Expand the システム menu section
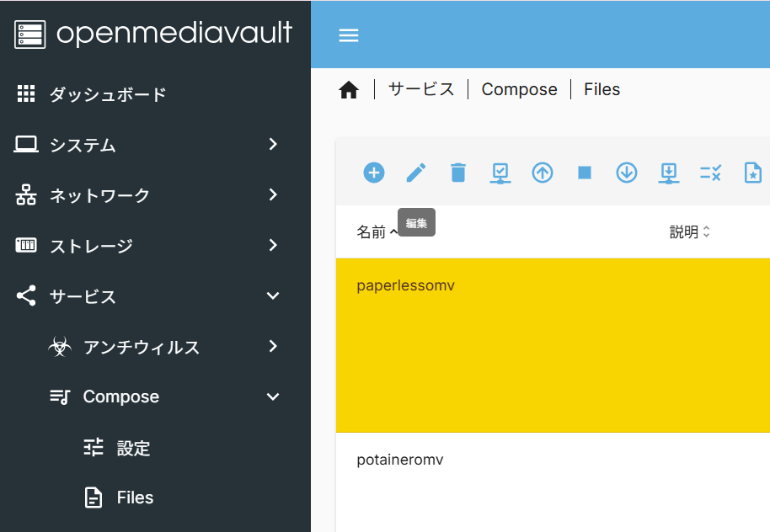Image resolution: width=770 pixels, height=532 pixels. tap(155, 145)
